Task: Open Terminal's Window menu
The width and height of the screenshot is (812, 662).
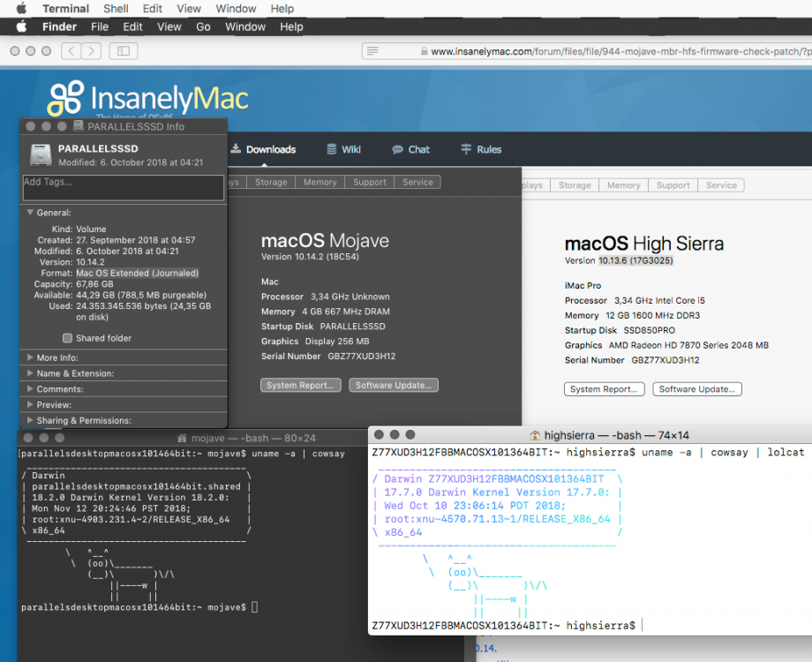Action: click(x=237, y=9)
